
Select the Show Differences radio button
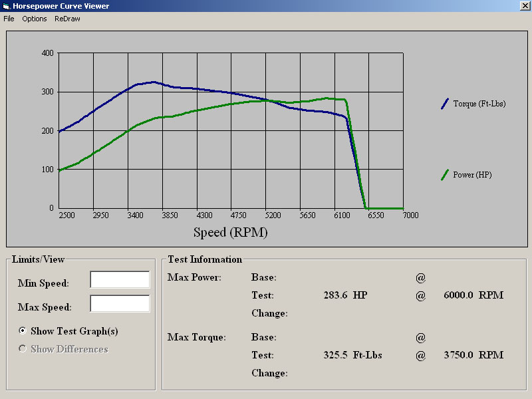pyautogui.click(x=23, y=348)
